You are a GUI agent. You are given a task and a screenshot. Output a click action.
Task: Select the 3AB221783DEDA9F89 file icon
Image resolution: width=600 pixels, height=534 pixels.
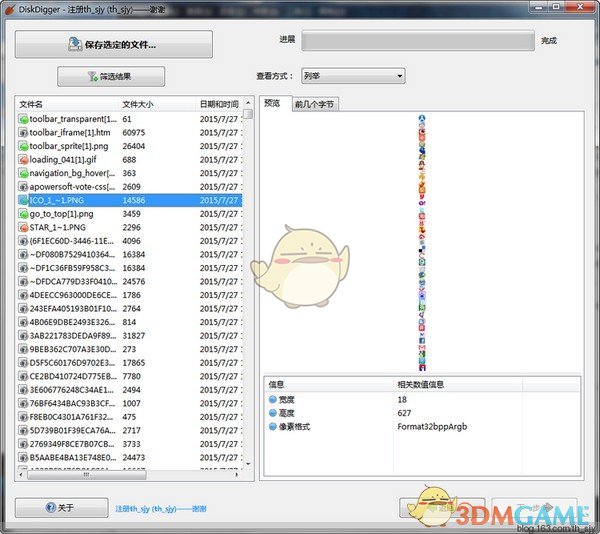[23, 336]
